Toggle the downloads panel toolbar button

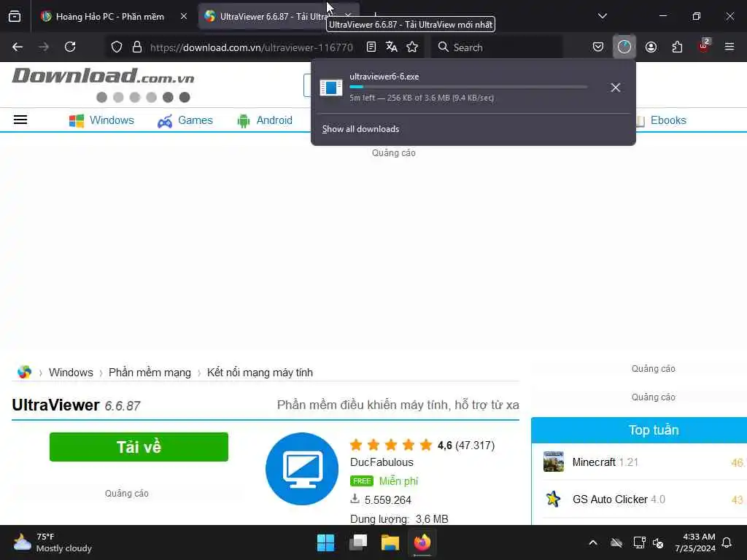coord(624,47)
